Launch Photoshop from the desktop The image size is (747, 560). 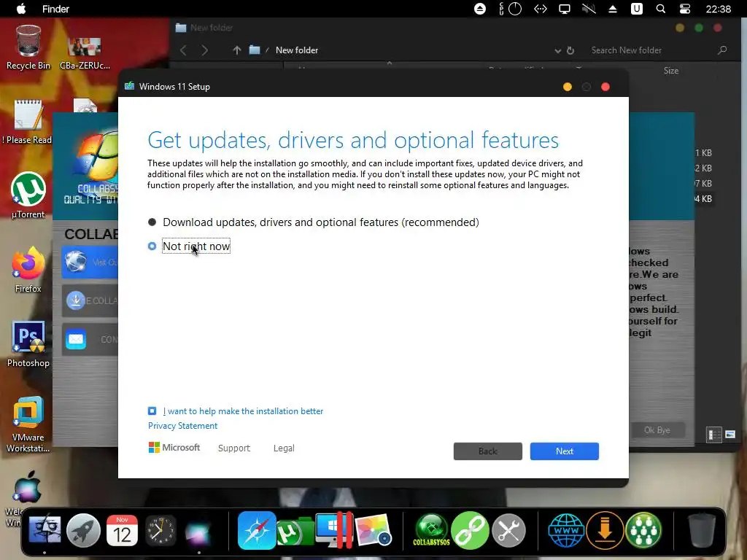coord(28,344)
